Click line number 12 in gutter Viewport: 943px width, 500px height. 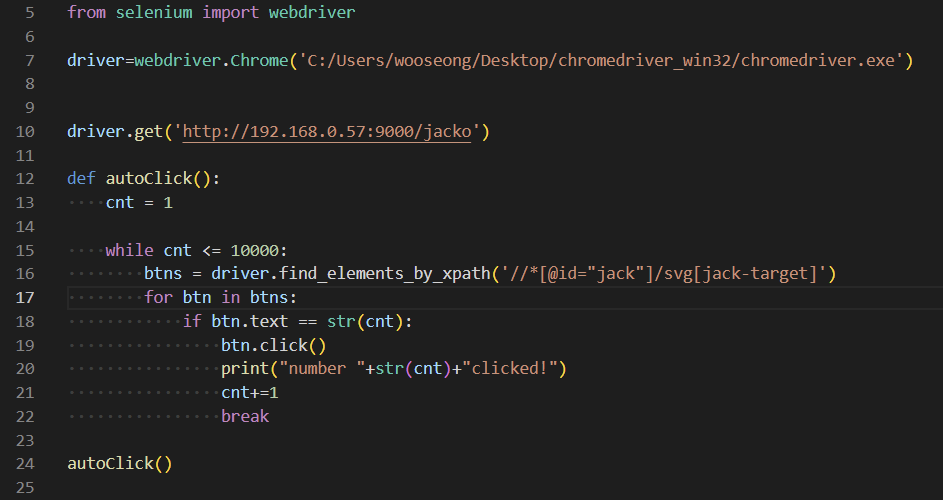point(25,179)
